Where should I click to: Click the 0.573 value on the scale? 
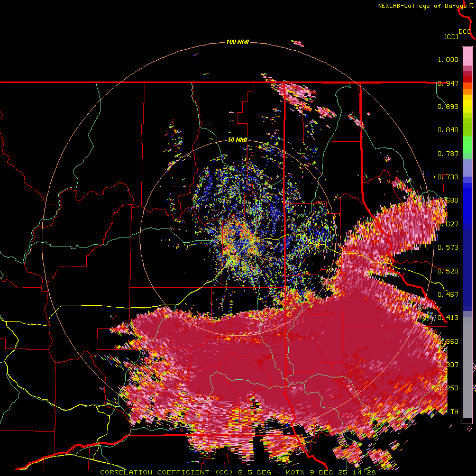[x=448, y=248]
